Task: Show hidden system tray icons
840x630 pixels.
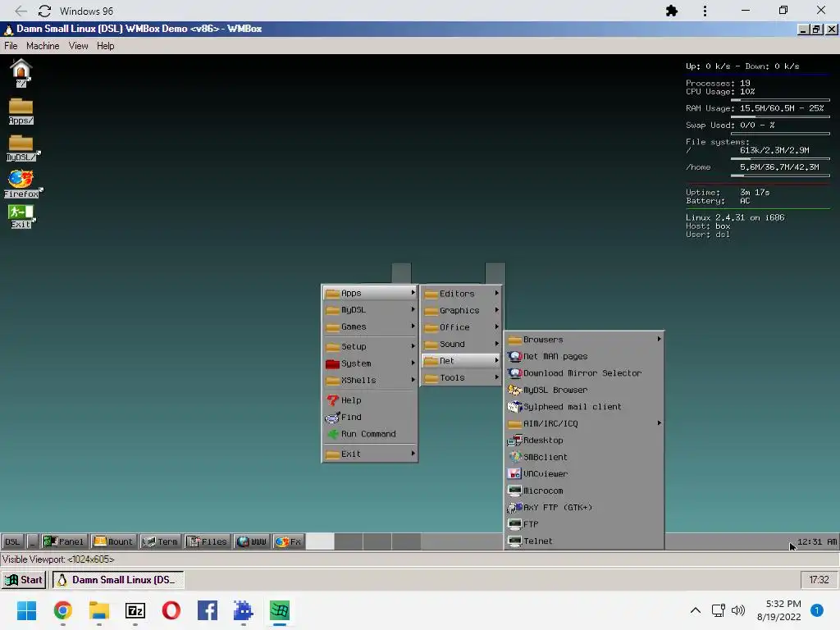Action: (x=696, y=610)
